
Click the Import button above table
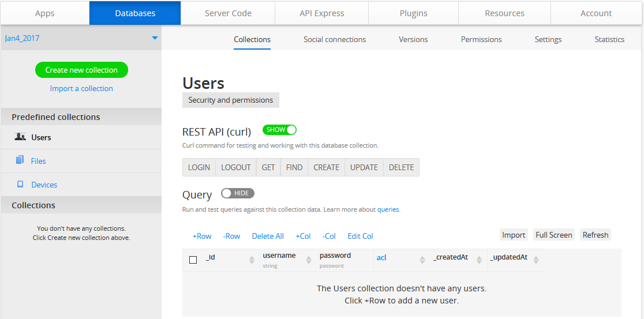point(514,235)
